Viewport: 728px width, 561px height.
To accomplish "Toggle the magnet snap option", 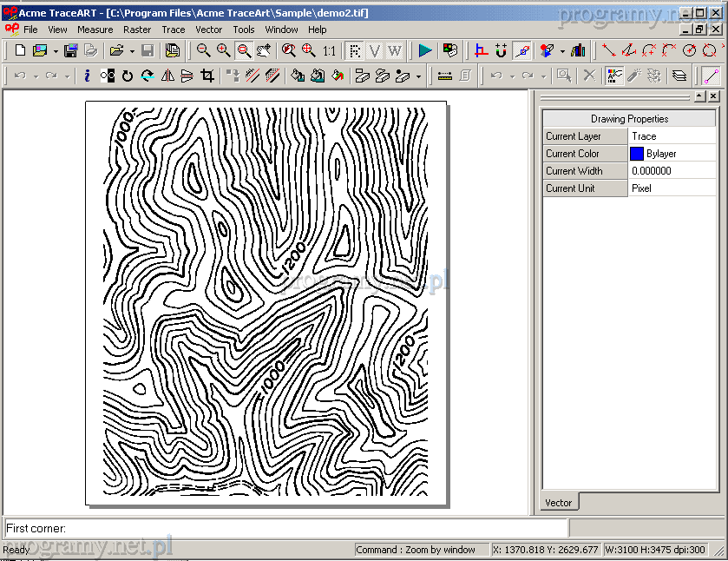I will [502, 50].
